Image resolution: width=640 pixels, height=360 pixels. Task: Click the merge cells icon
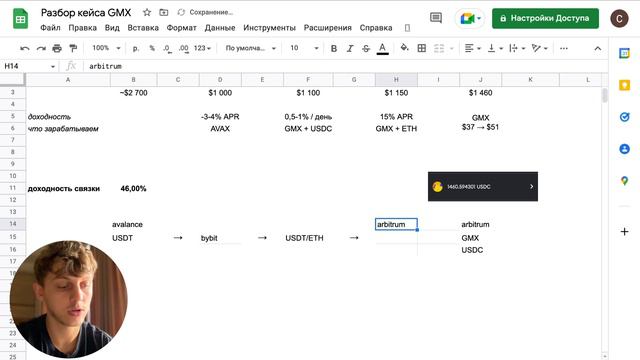439,49
